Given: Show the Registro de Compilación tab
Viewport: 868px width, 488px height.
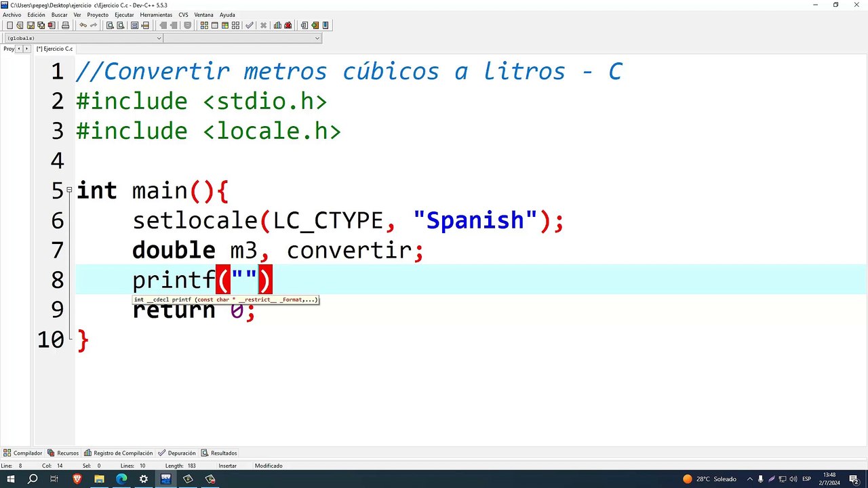Looking at the screenshot, I should [x=119, y=453].
